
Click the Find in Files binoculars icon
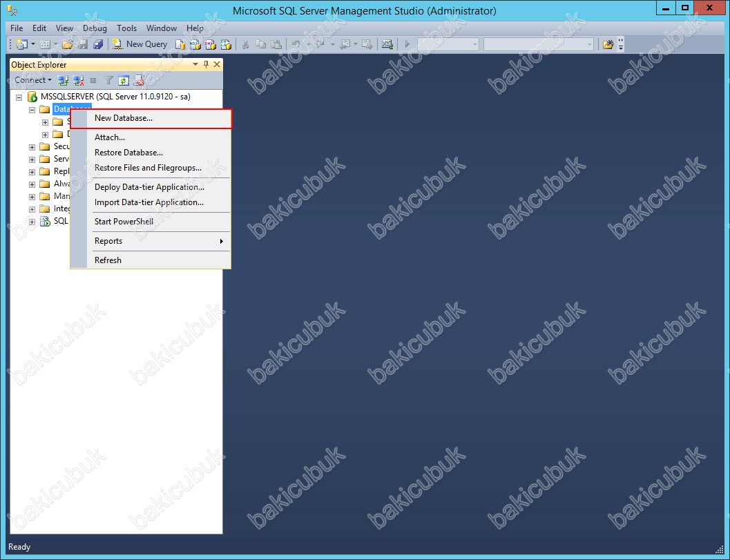(x=608, y=44)
